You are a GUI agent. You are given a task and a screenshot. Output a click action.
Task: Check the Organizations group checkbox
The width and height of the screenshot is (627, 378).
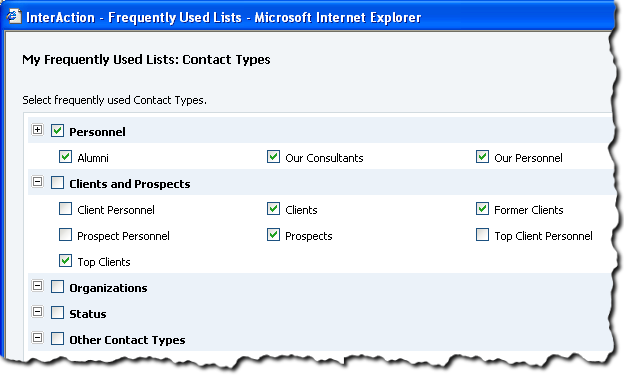click(x=57, y=287)
